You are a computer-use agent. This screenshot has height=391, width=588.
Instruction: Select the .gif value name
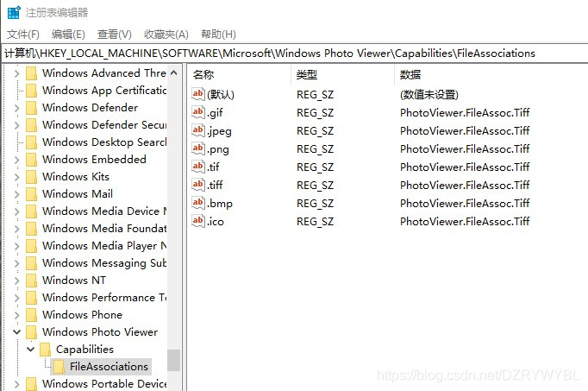coord(215,112)
